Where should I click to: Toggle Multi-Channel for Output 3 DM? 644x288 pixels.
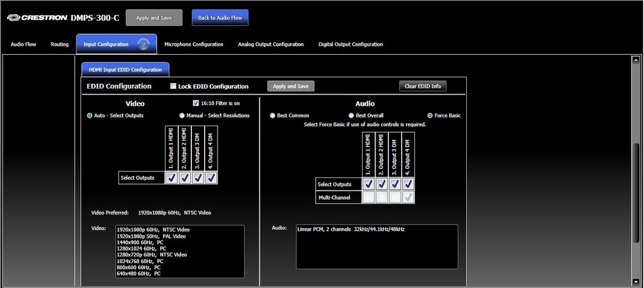395,197
